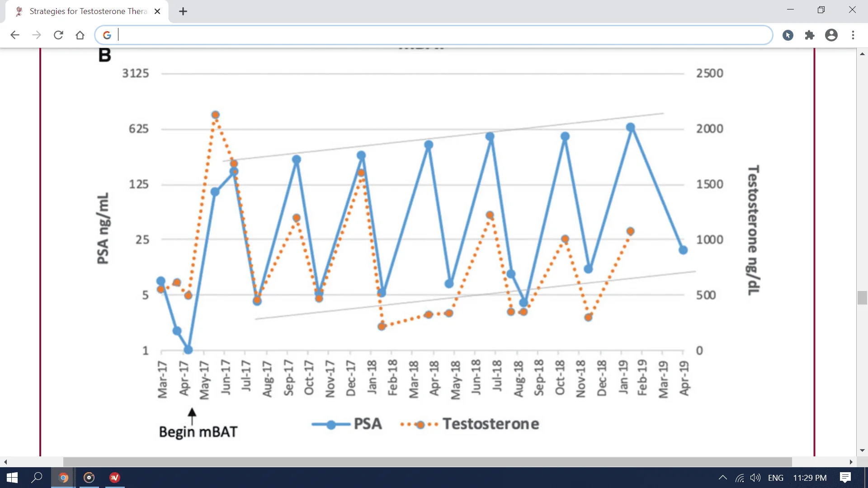Switch to Chrome in the taskbar
868x488 pixels.
point(63,478)
